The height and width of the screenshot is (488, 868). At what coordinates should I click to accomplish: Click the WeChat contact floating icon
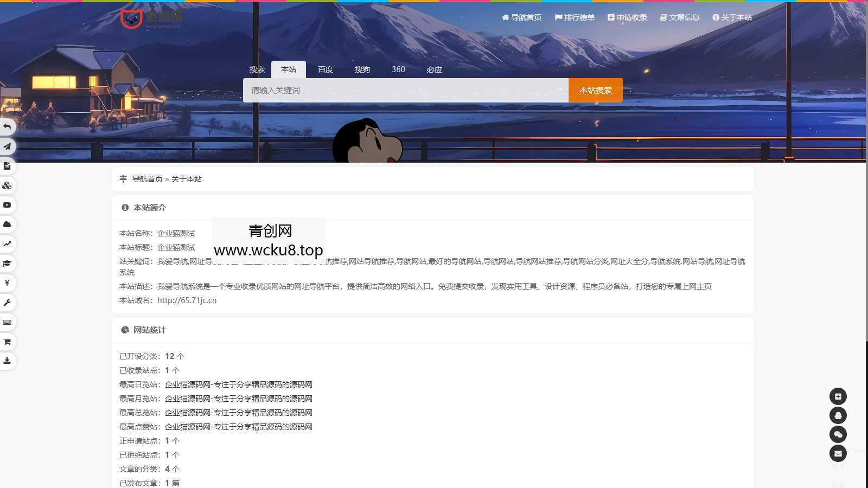tap(839, 434)
